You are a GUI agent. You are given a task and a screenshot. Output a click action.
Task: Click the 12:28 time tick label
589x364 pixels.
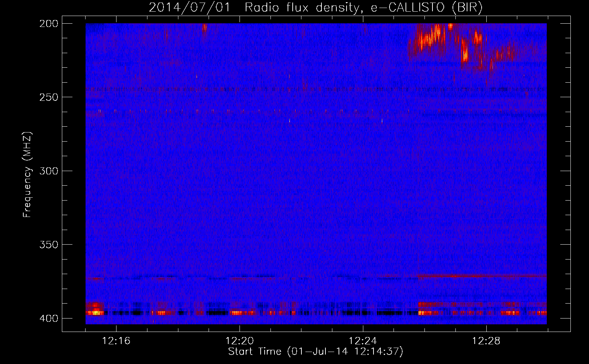coord(486,341)
